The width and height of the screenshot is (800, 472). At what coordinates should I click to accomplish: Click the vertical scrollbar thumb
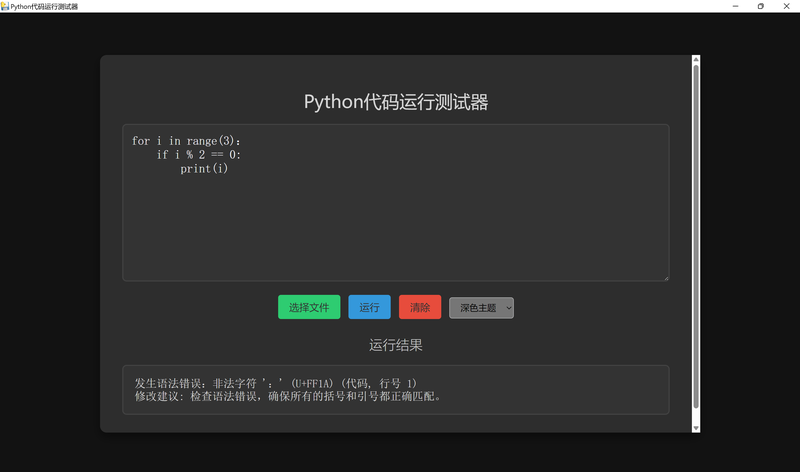(696, 237)
